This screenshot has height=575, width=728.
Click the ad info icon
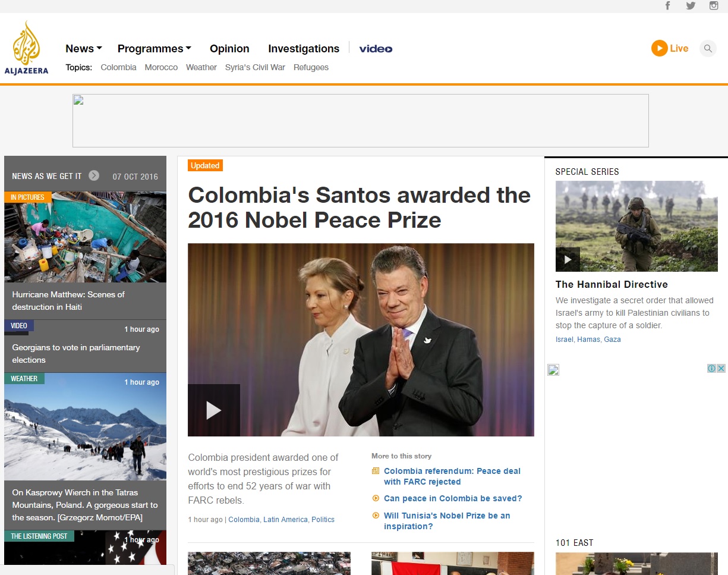pos(711,369)
